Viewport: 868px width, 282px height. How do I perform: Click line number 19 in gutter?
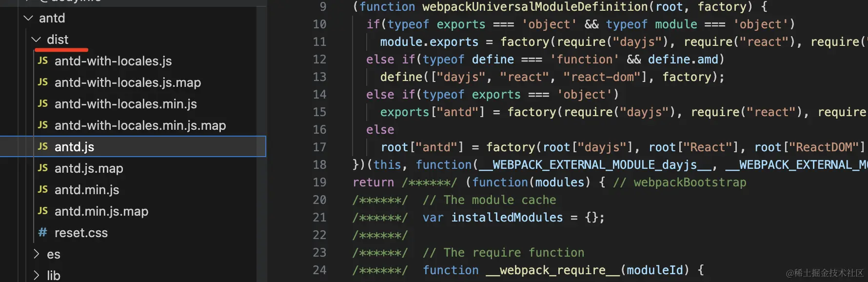[319, 182]
